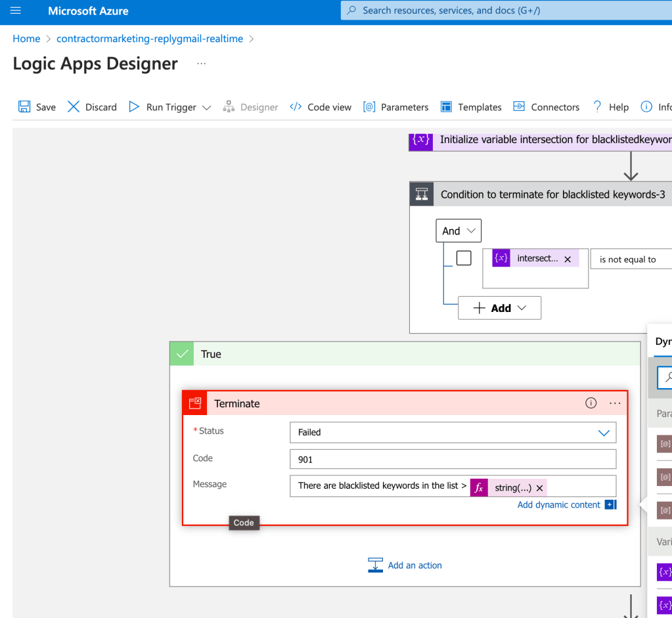This screenshot has width=672, height=618.
Task: Click the Discard toolbar button
Action: point(92,106)
